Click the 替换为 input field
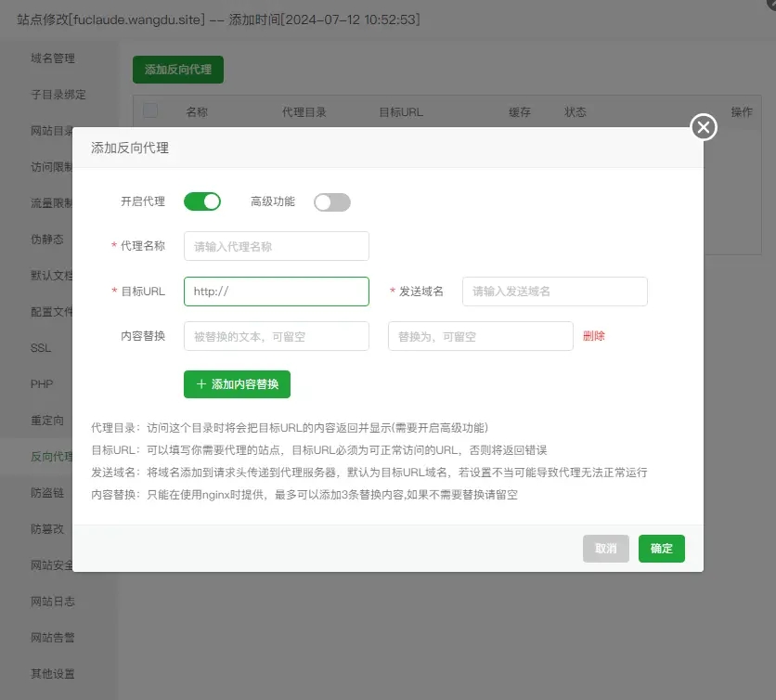 [480, 336]
